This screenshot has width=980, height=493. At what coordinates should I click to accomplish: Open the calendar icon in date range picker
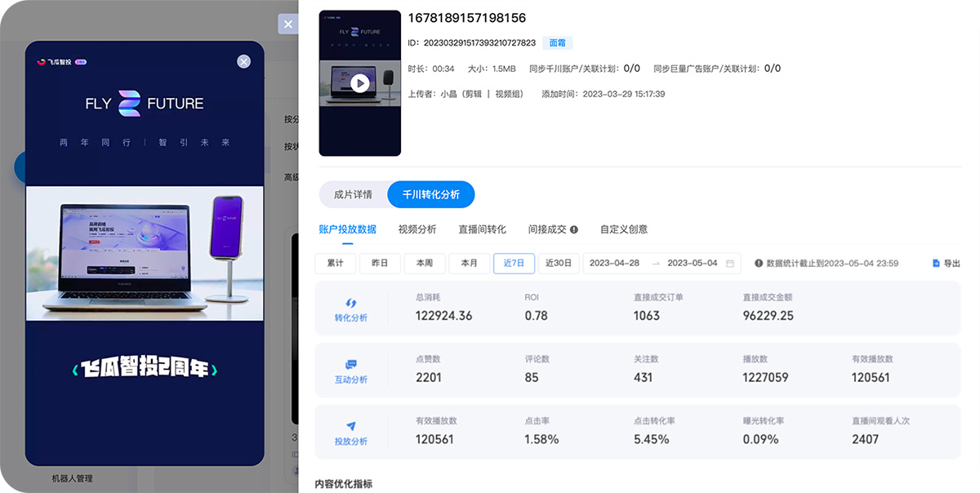tap(729, 263)
